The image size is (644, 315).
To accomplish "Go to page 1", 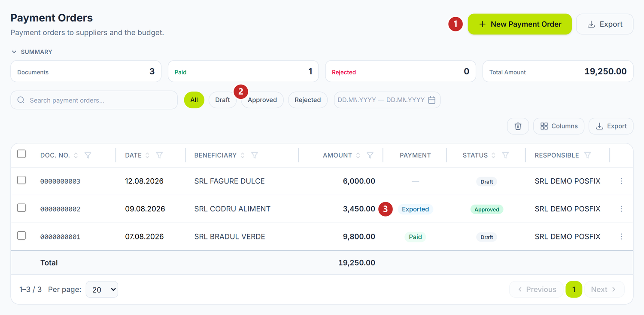I will (574, 290).
